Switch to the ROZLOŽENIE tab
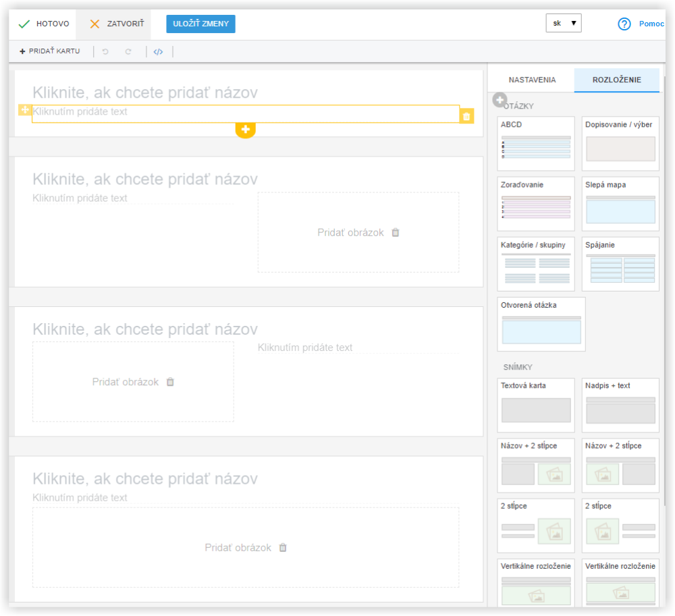675x616 pixels. [616, 80]
